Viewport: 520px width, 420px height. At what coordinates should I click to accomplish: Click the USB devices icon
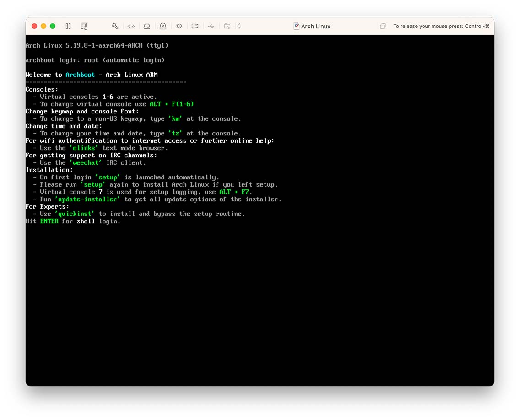(x=211, y=26)
